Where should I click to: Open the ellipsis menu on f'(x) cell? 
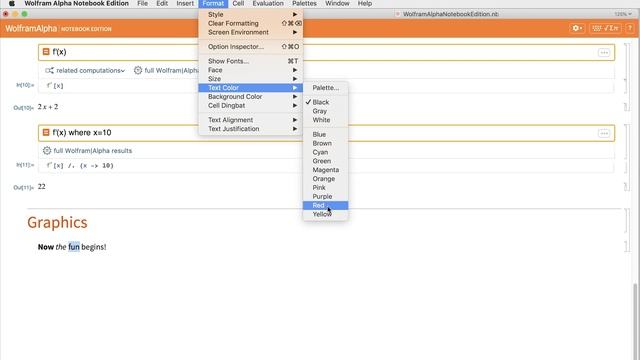[604, 53]
